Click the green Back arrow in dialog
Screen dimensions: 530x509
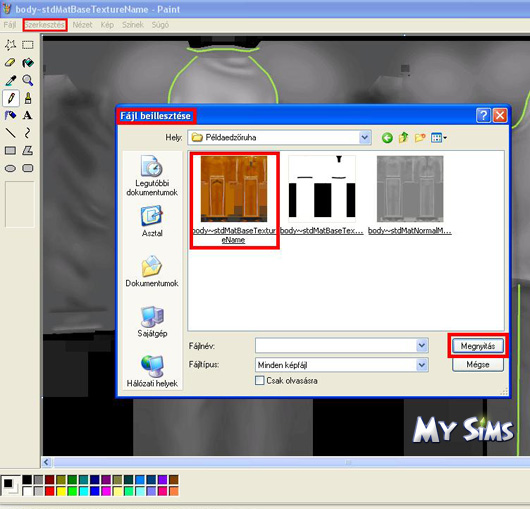coord(387,138)
